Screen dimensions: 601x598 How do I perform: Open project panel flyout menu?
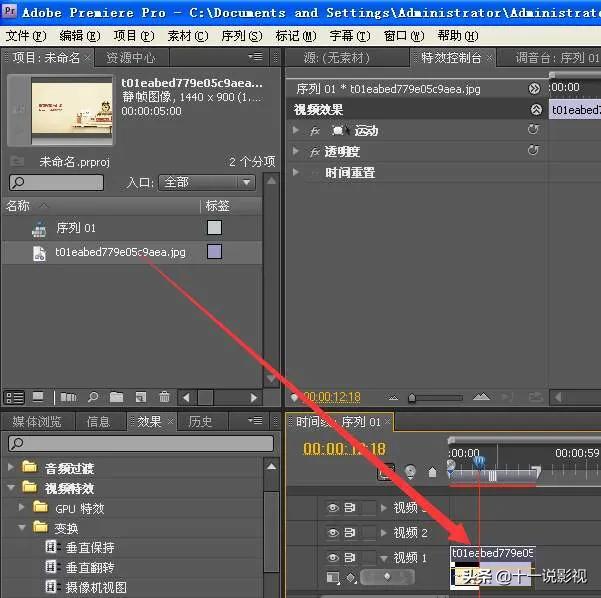(255, 57)
